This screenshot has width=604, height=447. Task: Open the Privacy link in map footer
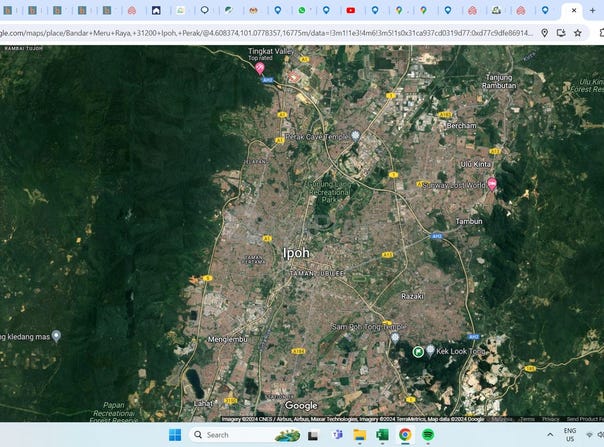tap(550, 419)
